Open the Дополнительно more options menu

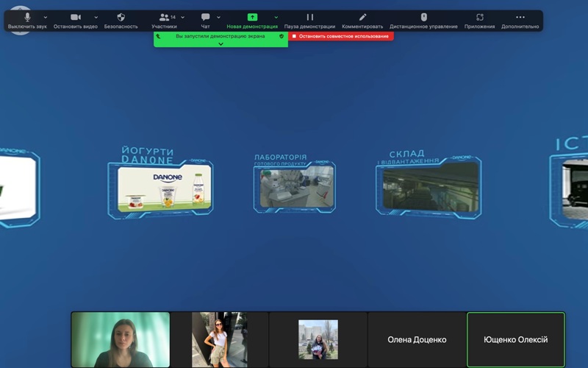(x=520, y=21)
